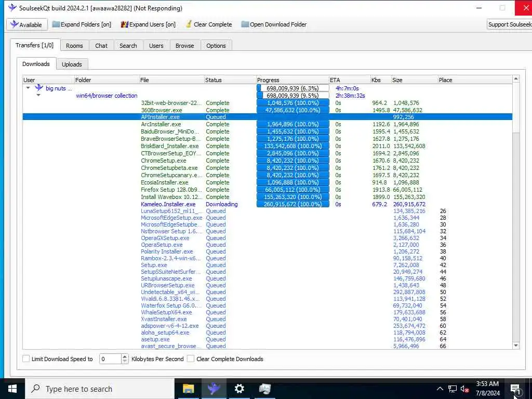The width and height of the screenshot is (532, 399).
Task: Show hidden tray icons chevron
Action: click(x=440, y=389)
